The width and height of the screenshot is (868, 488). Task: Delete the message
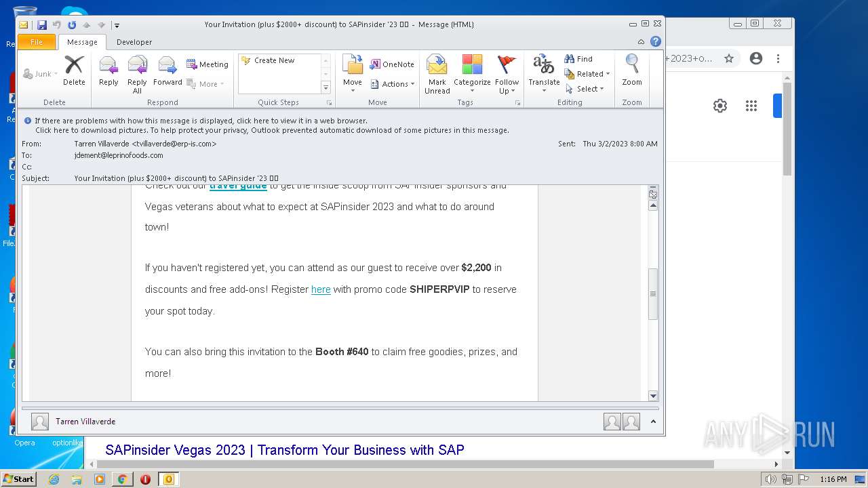(74, 71)
